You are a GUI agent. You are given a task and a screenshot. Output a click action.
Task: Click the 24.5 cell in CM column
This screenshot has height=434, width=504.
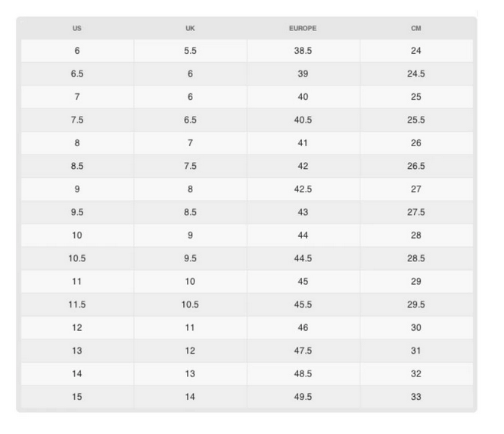point(416,74)
